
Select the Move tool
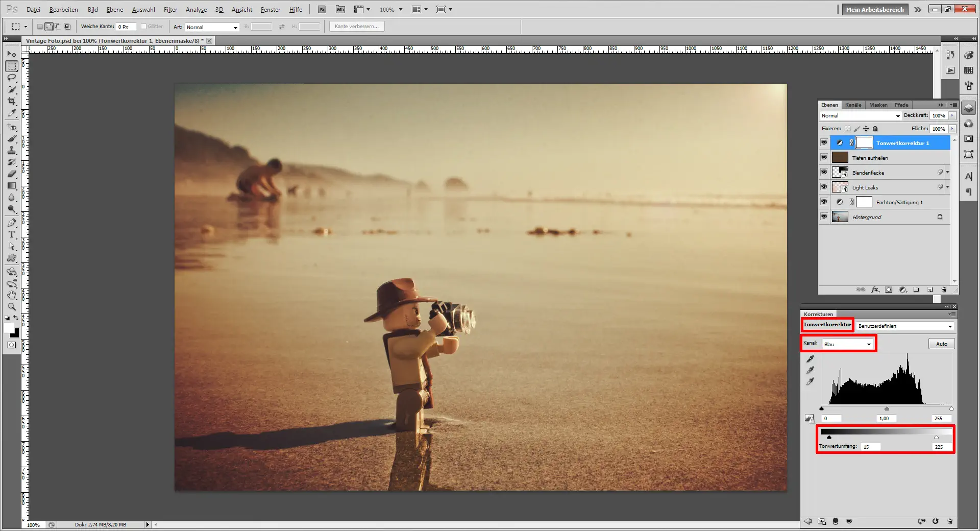pyautogui.click(x=12, y=54)
